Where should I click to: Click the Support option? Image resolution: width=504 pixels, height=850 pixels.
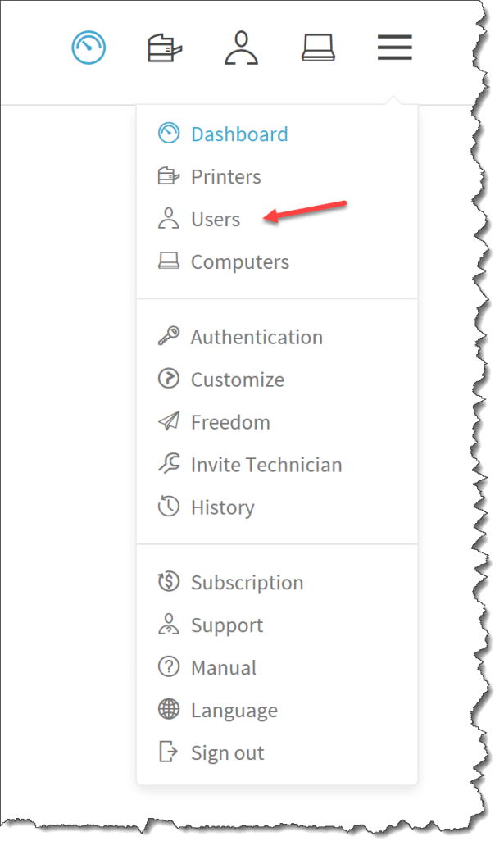[x=227, y=625]
